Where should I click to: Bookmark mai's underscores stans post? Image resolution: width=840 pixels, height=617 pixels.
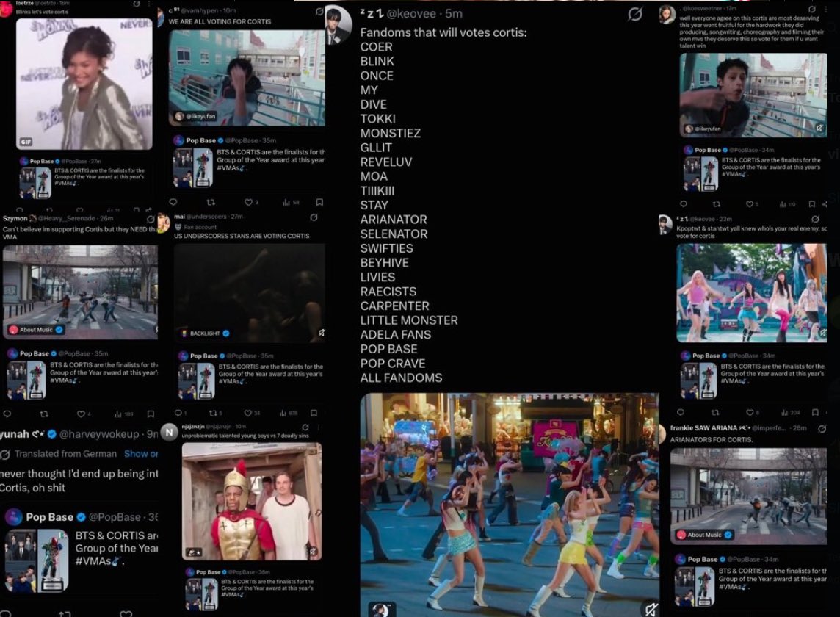pyautogui.click(x=314, y=413)
